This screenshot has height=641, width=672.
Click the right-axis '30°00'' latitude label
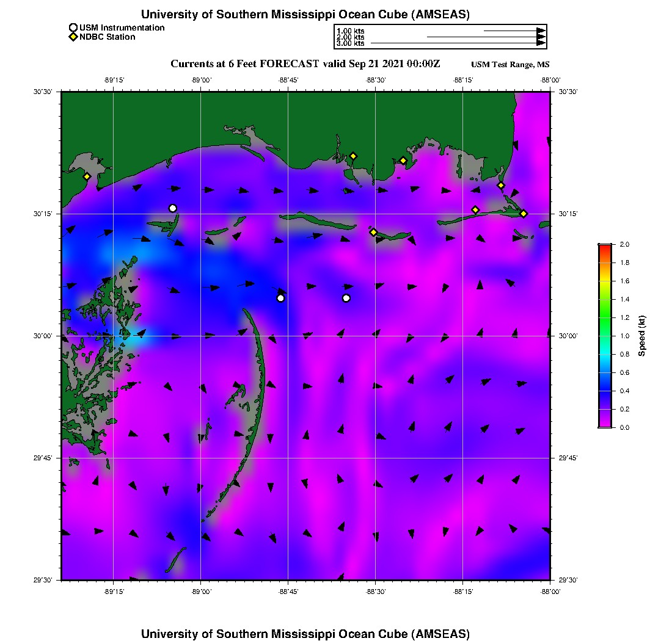[x=568, y=336]
